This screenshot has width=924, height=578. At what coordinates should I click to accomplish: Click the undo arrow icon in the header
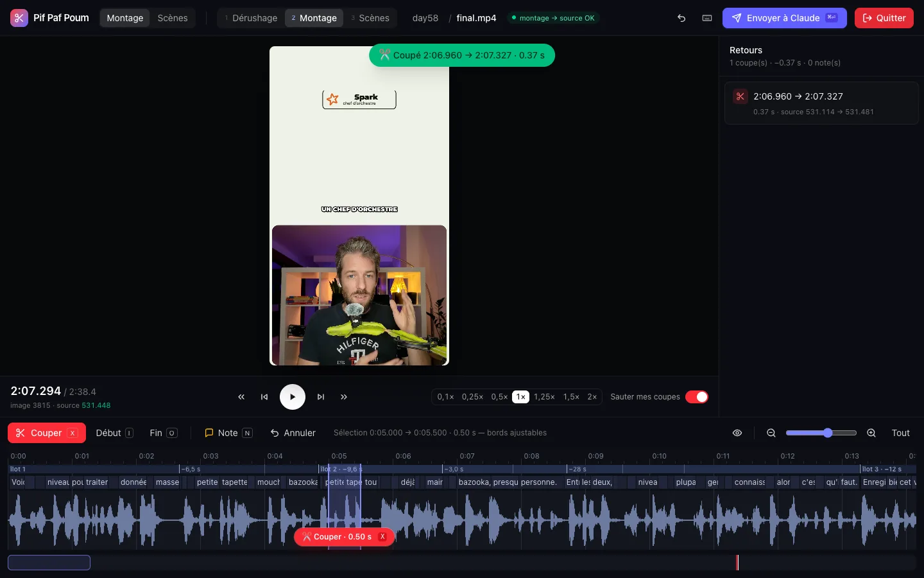point(681,18)
